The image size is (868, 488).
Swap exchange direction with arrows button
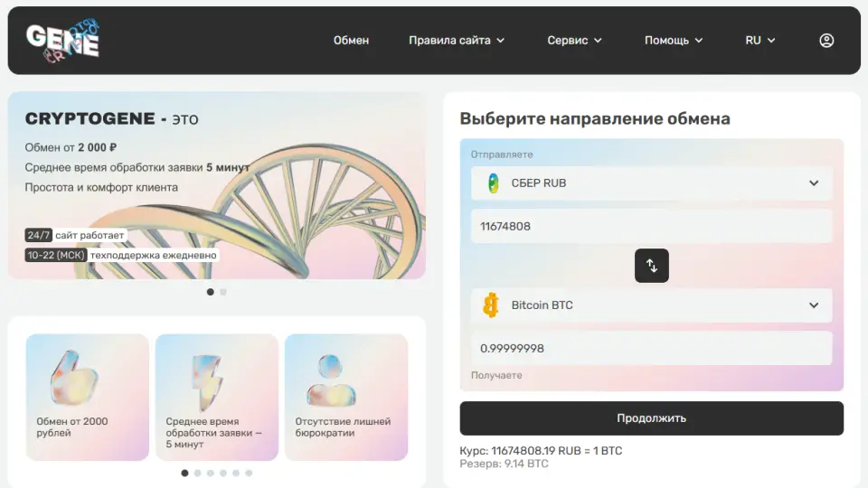click(x=651, y=266)
